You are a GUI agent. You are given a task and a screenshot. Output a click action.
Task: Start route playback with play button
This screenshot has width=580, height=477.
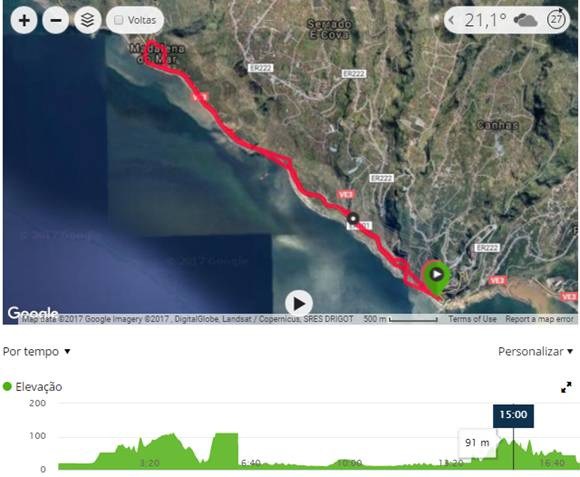tap(299, 304)
